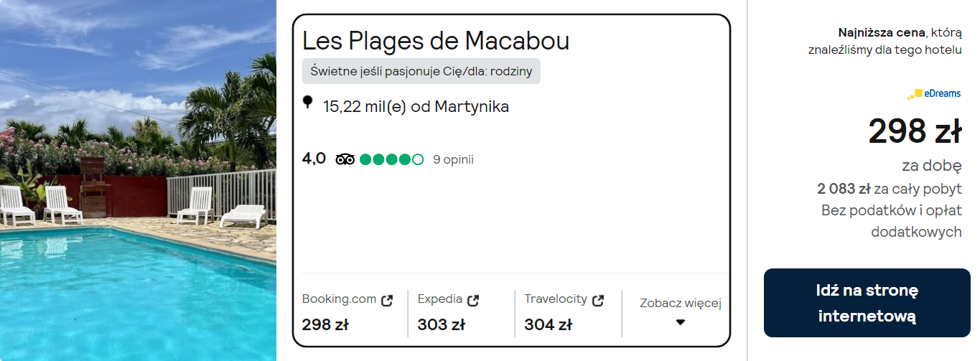This screenshot has width=980, height=361.
Task: Select the Booking.com 298 zł offer
Action: click(x=325, y=324)
